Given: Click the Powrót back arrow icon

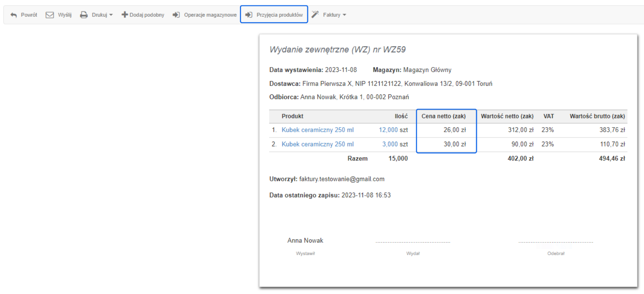Looking at the screenshot, I should pyautogui.click(x=14, y=15).
